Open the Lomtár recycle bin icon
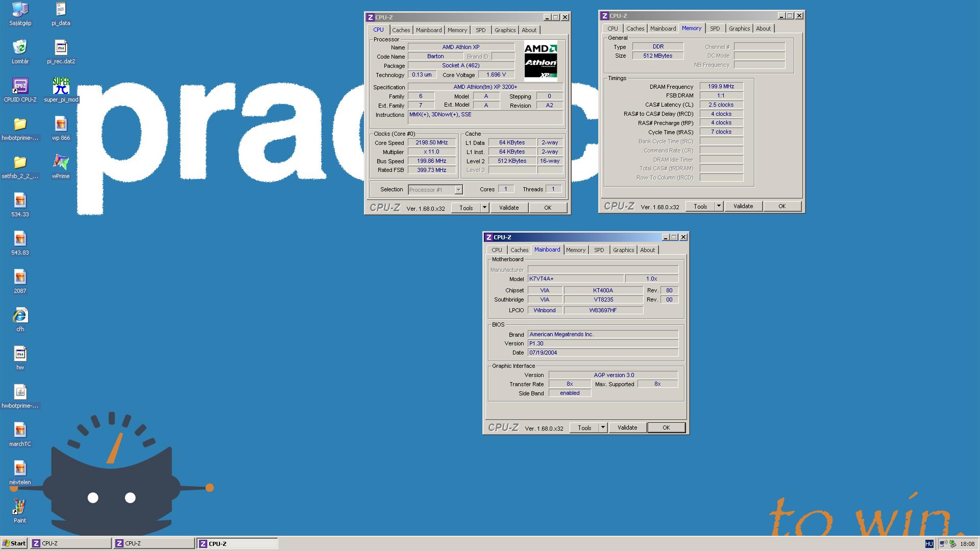 pos(20,52)
